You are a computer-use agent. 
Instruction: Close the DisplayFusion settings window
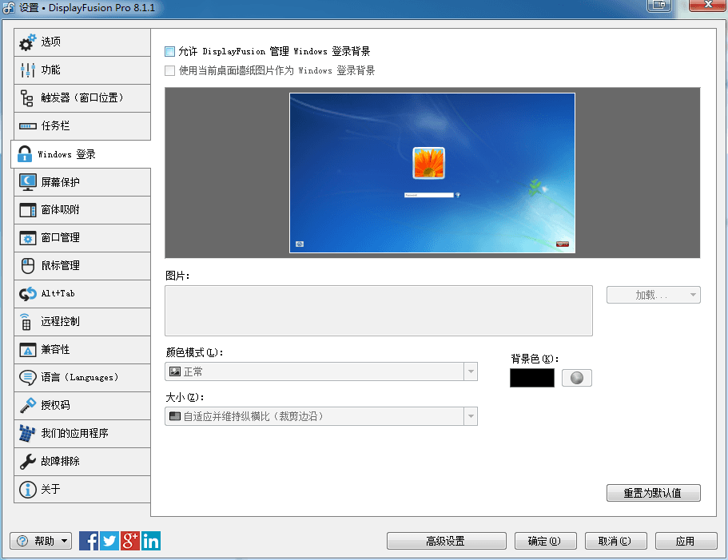pyautogui.click(x=707, y=5)
